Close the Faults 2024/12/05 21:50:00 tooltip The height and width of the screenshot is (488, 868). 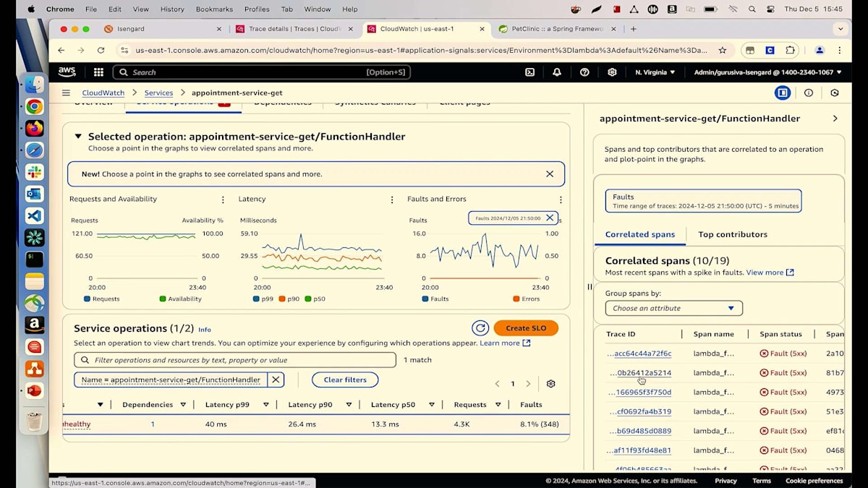click(x=550, y=218)
